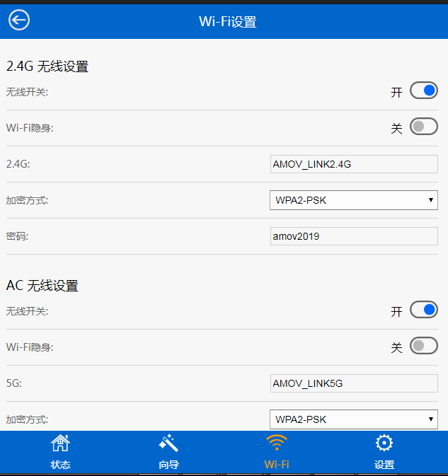
Task: Select the orange Wi-Fi signal icon
Action: click(277, 443)
